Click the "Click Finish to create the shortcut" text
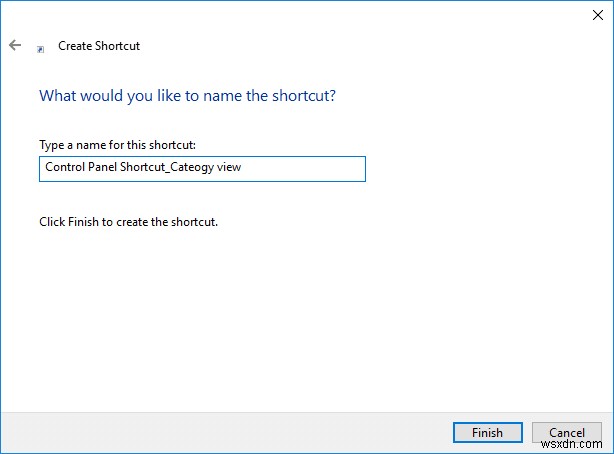 pos(128,221)
